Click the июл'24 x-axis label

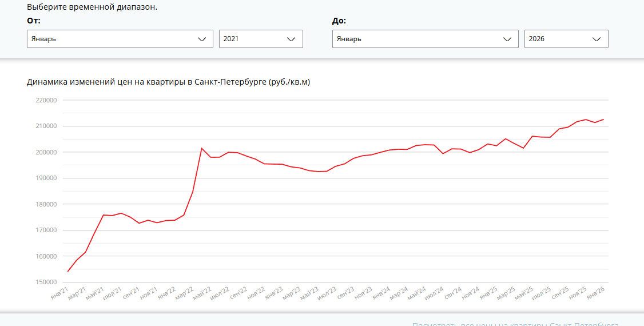pos(435,293)
